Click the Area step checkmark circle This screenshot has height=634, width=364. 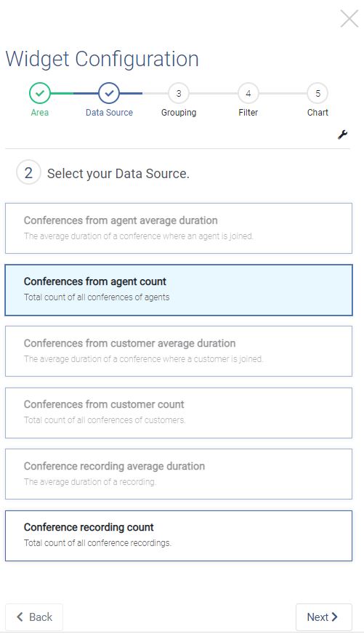[39, 93]
